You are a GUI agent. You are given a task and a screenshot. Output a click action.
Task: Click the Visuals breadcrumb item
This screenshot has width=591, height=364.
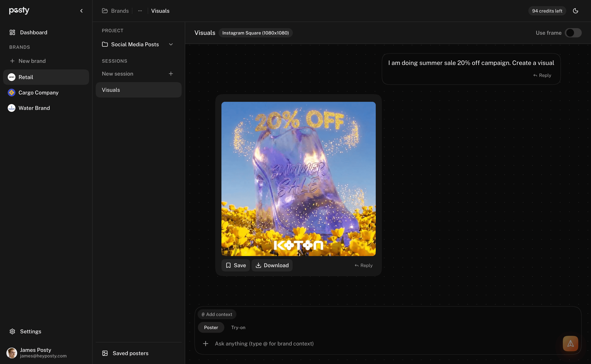click(x=160, y=11)
